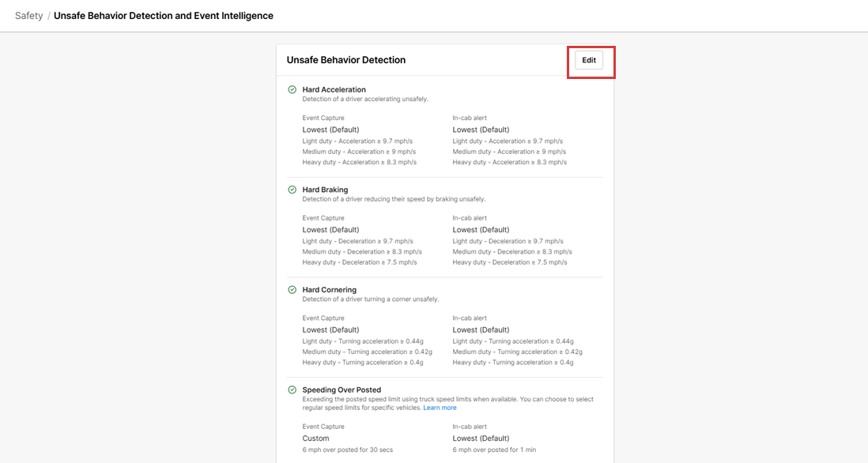This screenshot has width=868, height=463.
Task: Click Hard Acceleration's Event Capture Lowest (Default) value
Action: click(330, 130)
